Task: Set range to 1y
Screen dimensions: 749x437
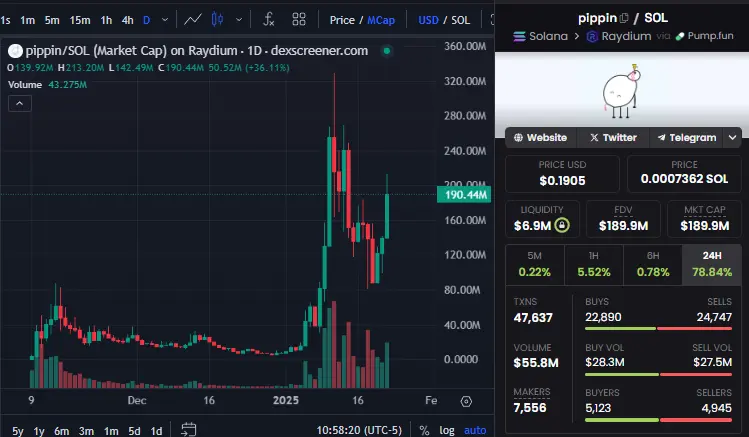Action: (x=39, y=431)
